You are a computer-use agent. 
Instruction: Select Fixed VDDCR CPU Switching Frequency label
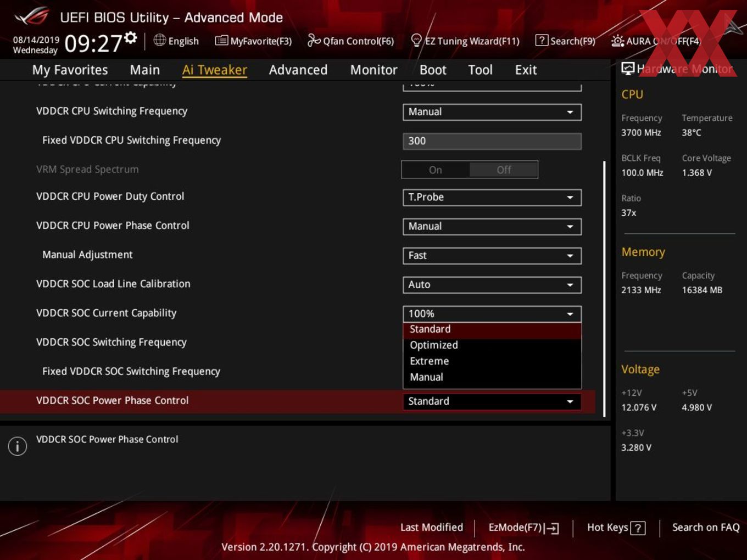pos(132,140)
